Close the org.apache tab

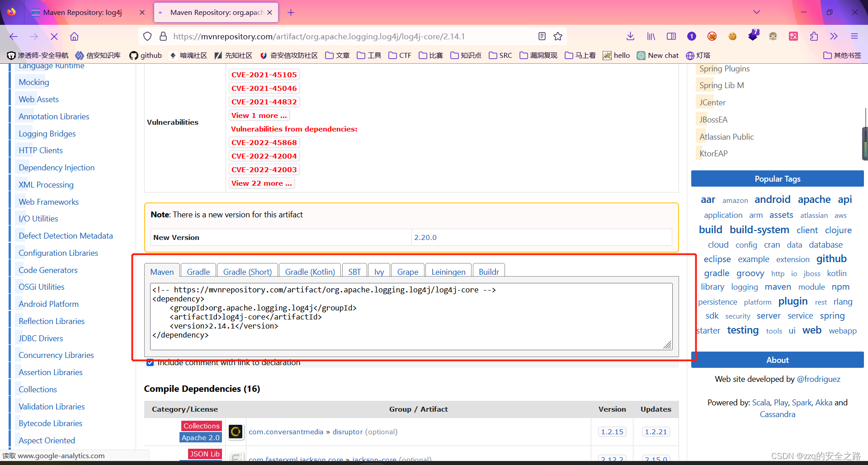click(x=269, y=13)
